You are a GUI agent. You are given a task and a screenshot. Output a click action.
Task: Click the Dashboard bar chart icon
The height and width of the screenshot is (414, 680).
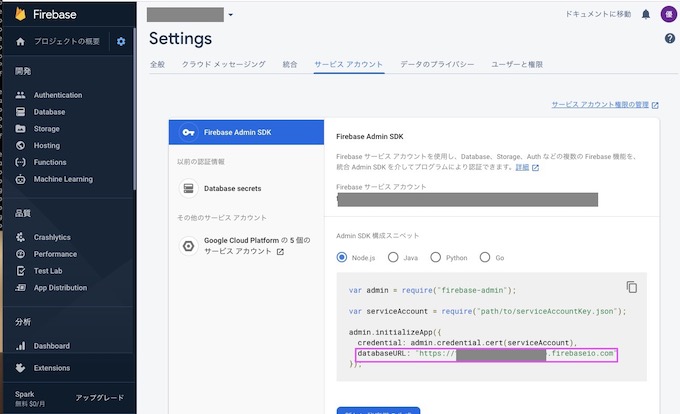20,346
